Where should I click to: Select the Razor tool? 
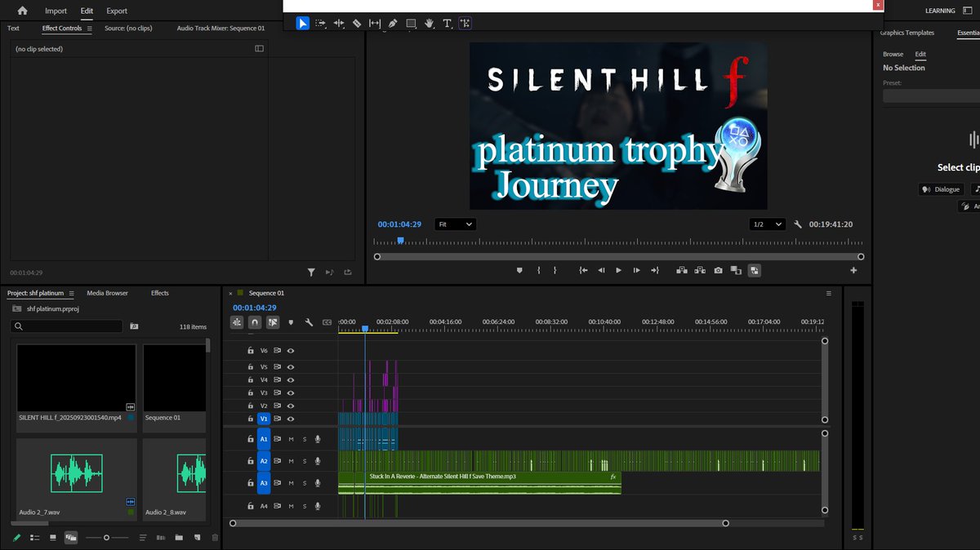(357, 24)
